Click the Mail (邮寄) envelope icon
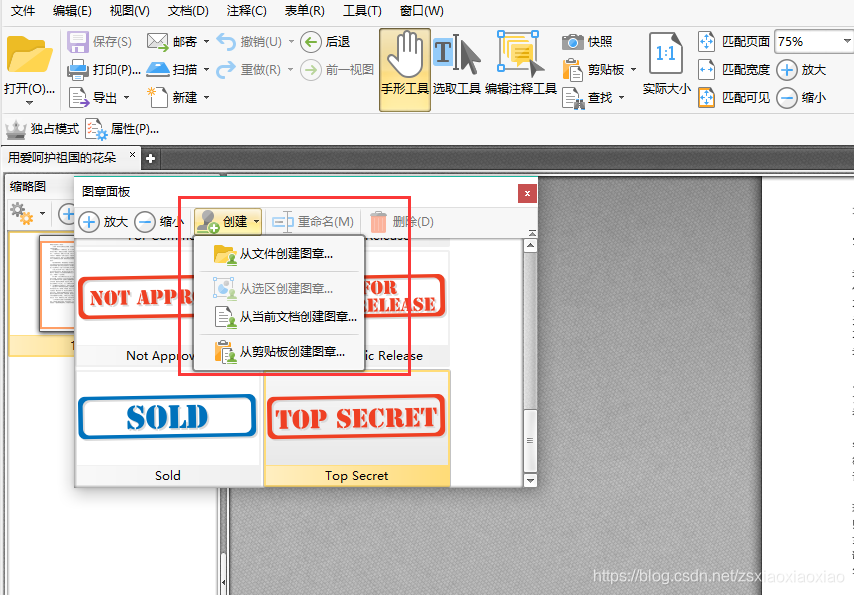This screenshot has width=854, height=595. tap(157, 41)
